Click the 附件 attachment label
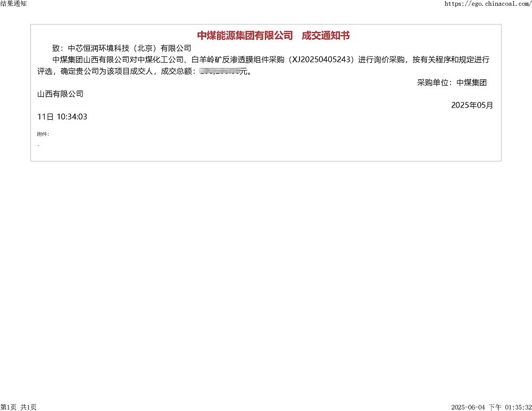Image resolution: width=532 pixels, height=411 pixels. 43,134
